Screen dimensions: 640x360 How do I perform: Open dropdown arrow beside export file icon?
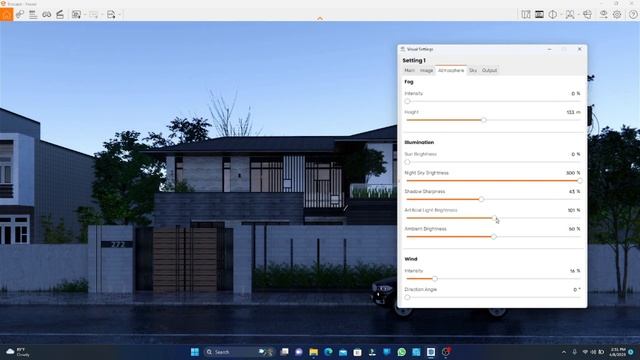point(120,15)
